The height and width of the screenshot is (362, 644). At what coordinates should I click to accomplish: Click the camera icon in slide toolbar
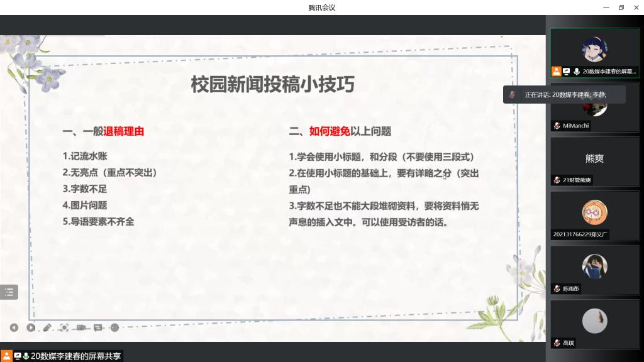pyautogui.click(x=80, y=327)
